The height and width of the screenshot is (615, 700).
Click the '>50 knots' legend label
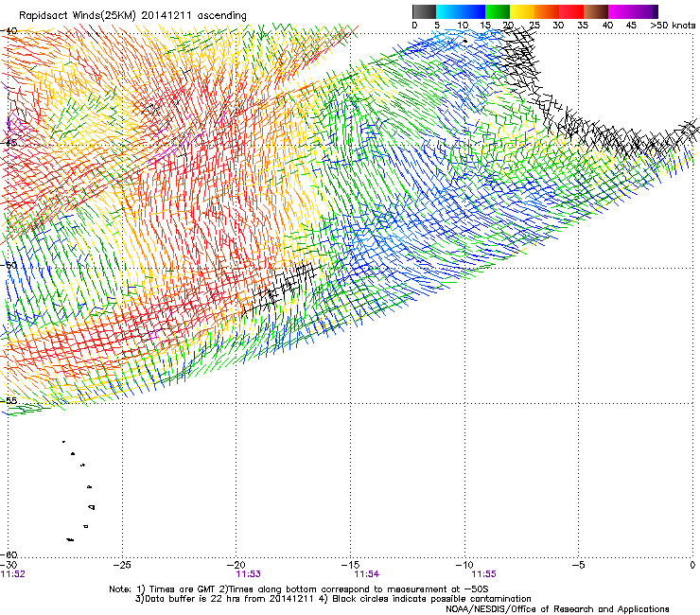tap(673, 26)
